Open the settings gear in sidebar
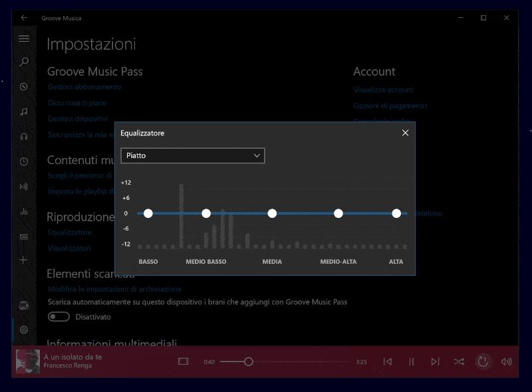This screenshot has width=532, height=392. tap(24, 330)
